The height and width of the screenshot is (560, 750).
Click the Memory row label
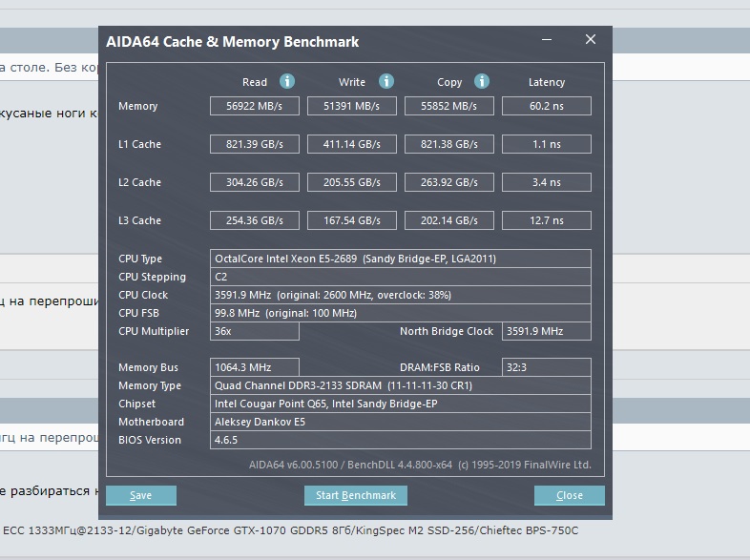137,106
